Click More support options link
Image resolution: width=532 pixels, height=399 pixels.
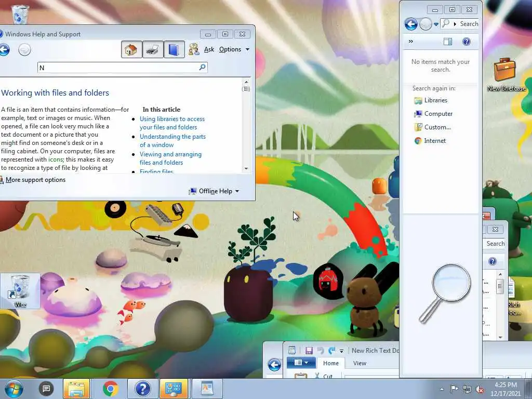click(36, 180)
